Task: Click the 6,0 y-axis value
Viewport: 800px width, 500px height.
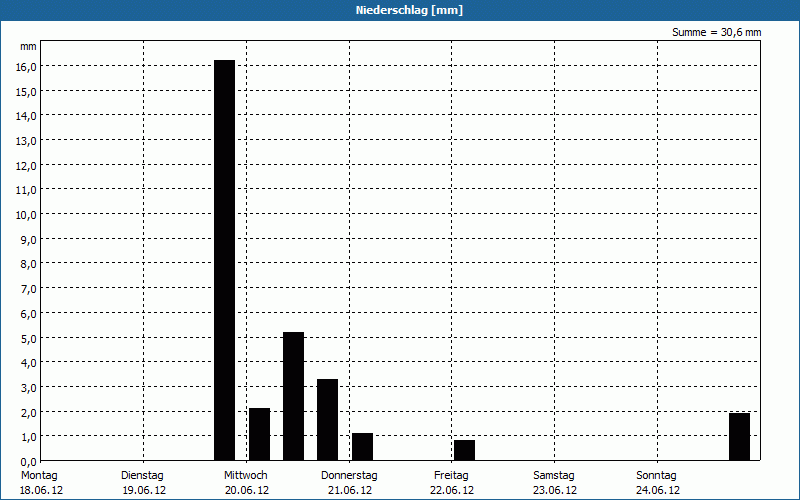Action: click(x=29, y=314)
